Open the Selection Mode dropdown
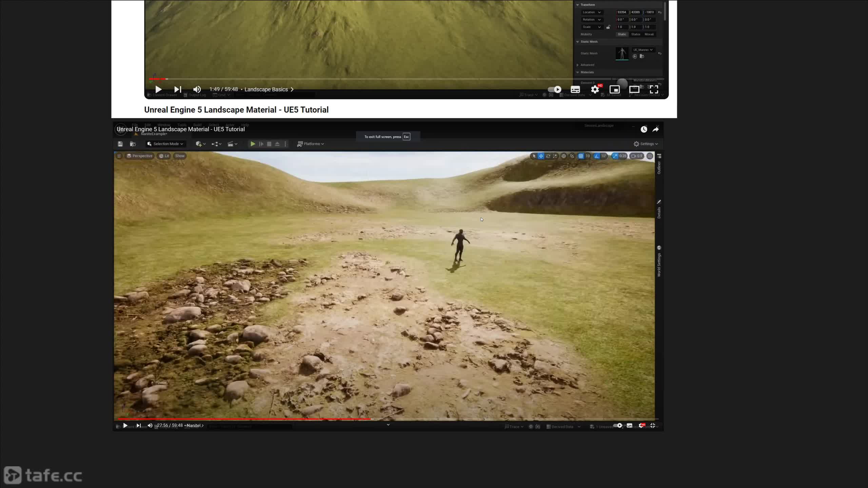The width and height of the screenshot is (868, 488). click(165, 144)
